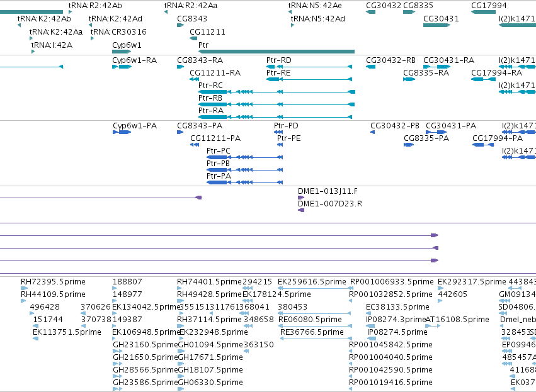Select the DME1-007D23.R clone label

click(330, 204)
